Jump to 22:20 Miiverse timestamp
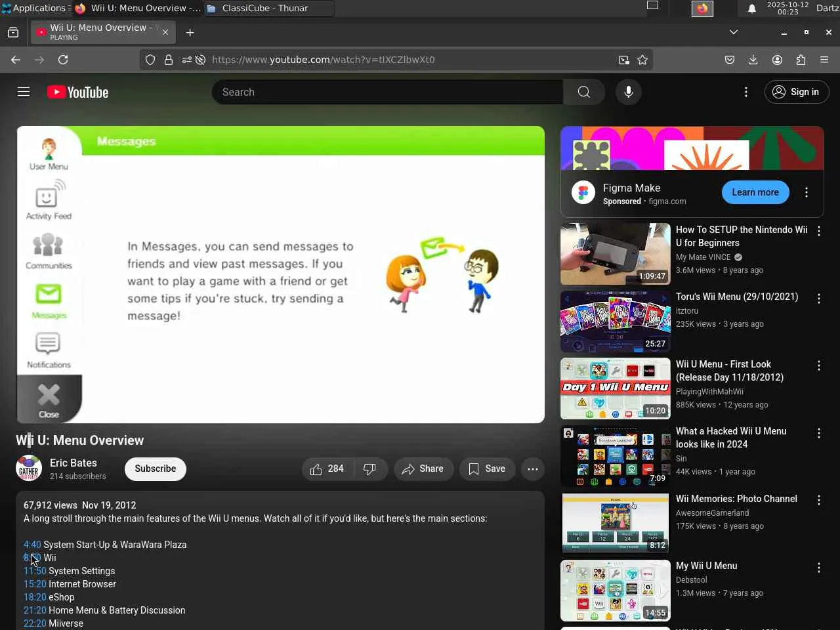The height and width of the screenshot is (630, 840). pos(35,623)
